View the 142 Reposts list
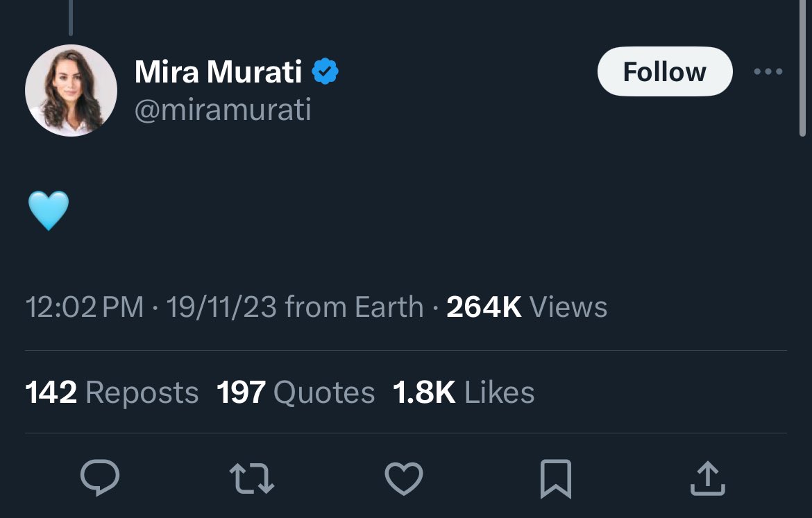This screenshot has height=518, width=812. pyautogui.click(x=112, y=392)
